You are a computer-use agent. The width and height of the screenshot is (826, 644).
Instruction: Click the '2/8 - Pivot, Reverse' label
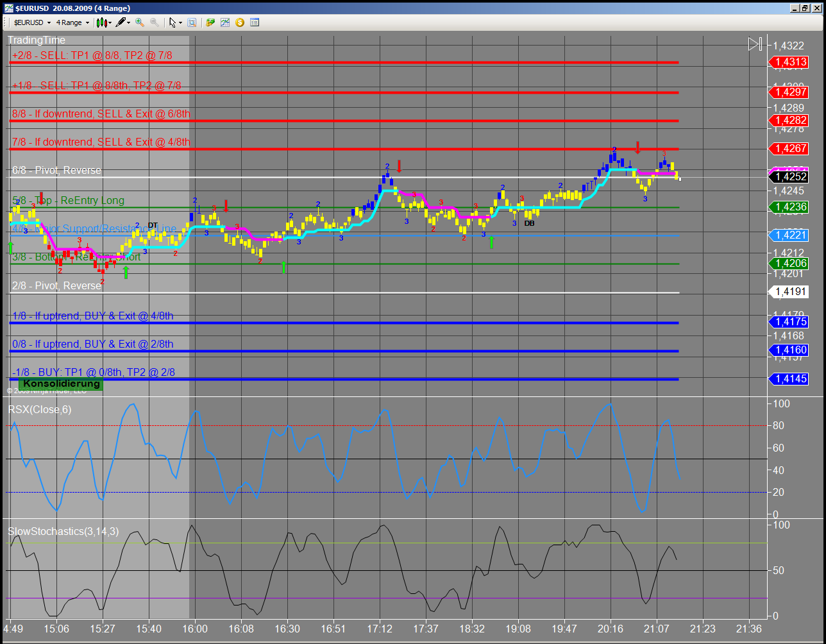(56, 285)
